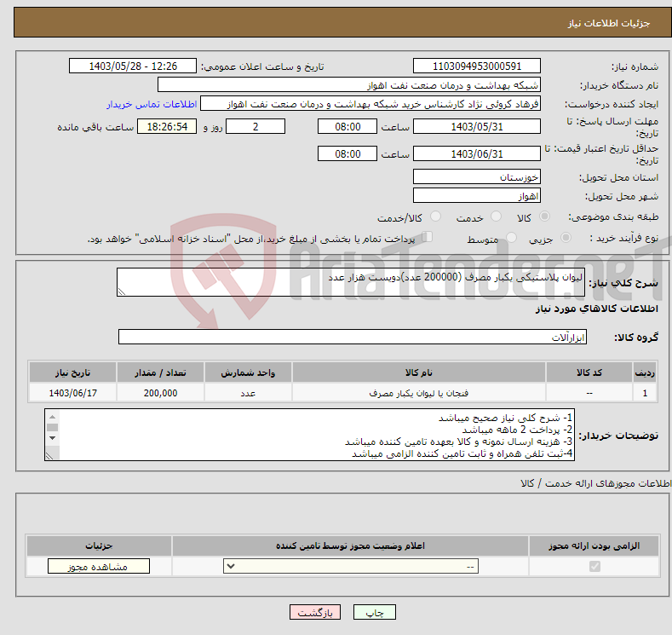Toggle the الزامی بودن ارائه مجوز checkbox
The image size is (672, 635).
click(594, 567)
